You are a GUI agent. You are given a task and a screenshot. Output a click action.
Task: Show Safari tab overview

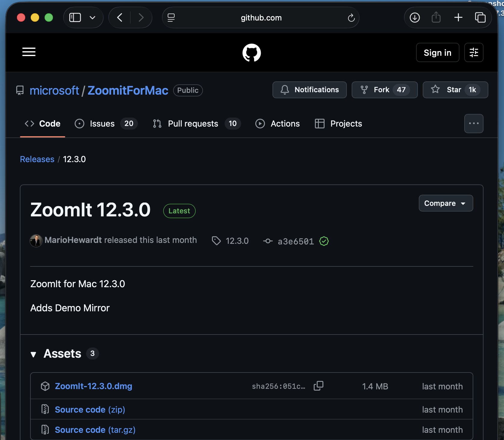(480, 17)
